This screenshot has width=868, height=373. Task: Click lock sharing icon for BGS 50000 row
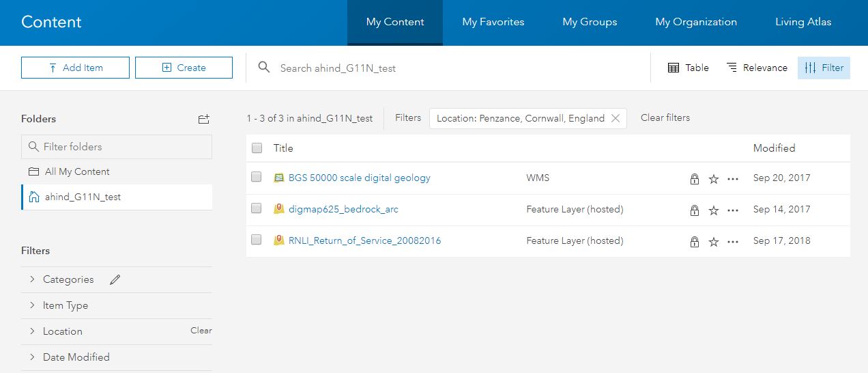(695, 179)
